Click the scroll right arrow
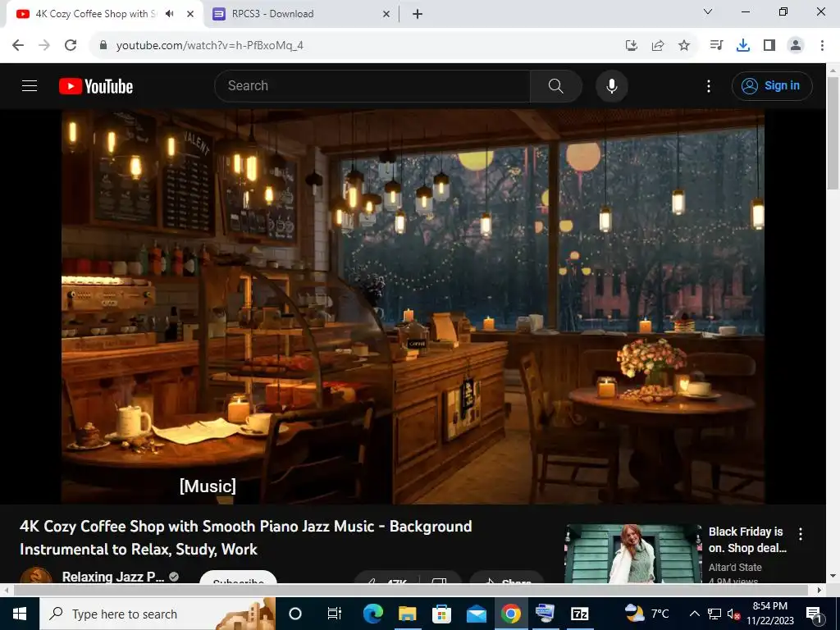 pos(819,590)
